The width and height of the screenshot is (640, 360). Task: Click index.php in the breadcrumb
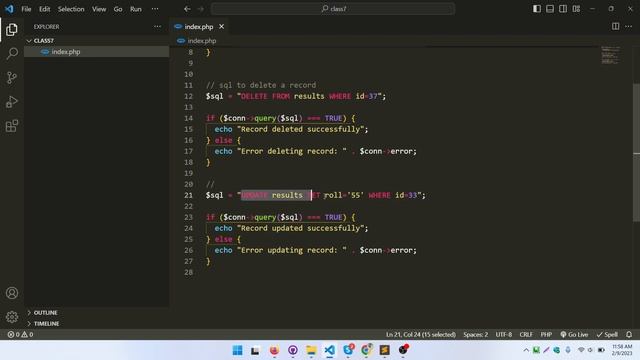pyautogui.click(x=201, y=41)
